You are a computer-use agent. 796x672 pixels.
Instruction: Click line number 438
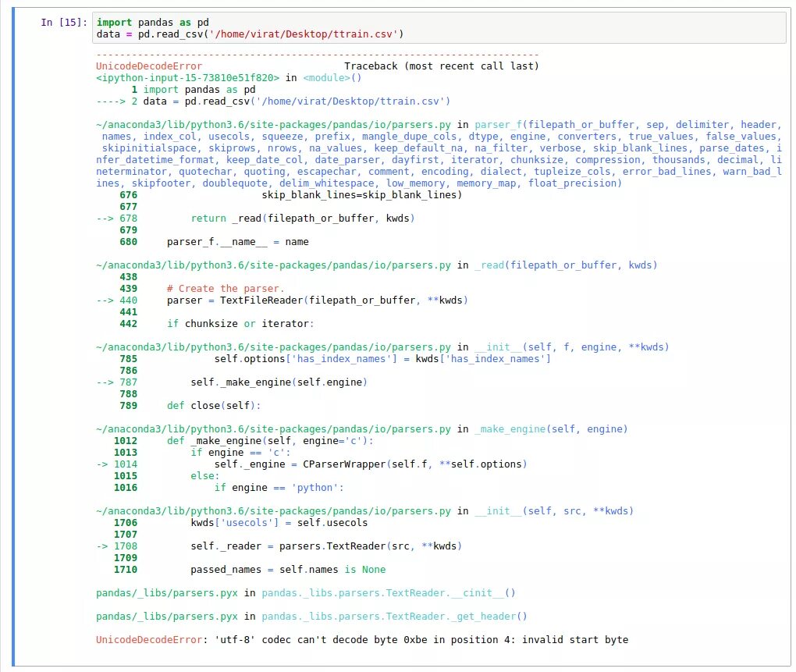(x=129, y=276)
